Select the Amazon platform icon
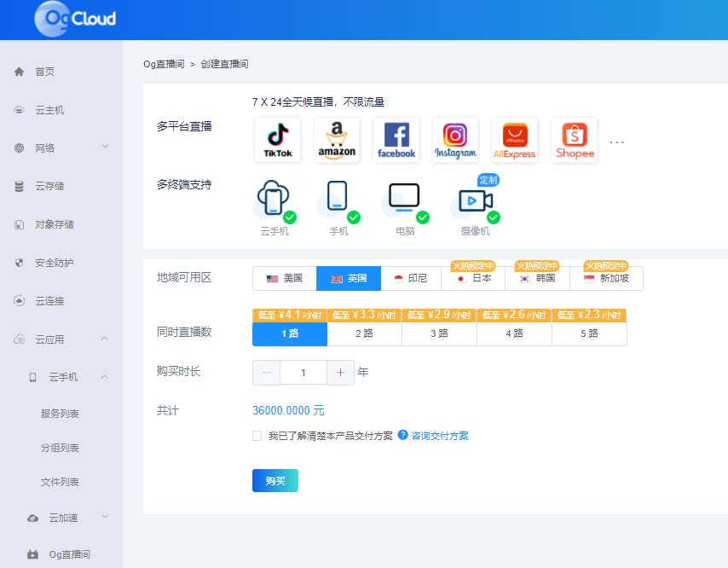 pos(337,140)
